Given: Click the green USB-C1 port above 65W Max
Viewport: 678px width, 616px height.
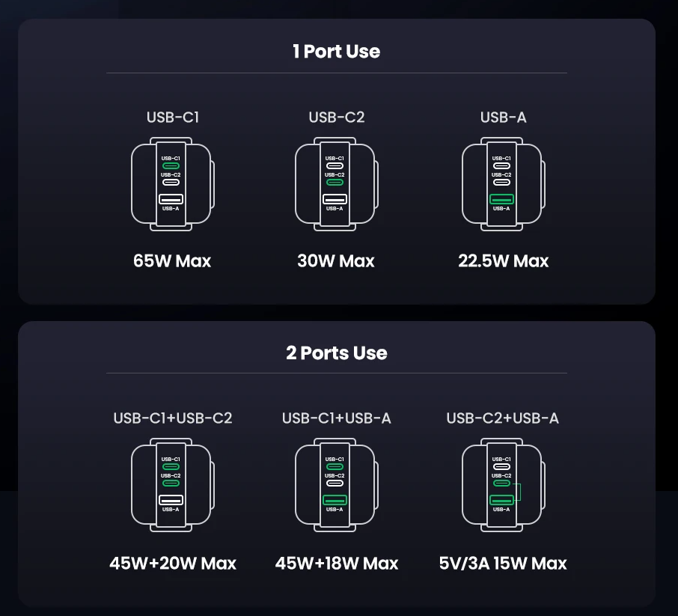Looking at the screenshot, I should click(171, 165).
